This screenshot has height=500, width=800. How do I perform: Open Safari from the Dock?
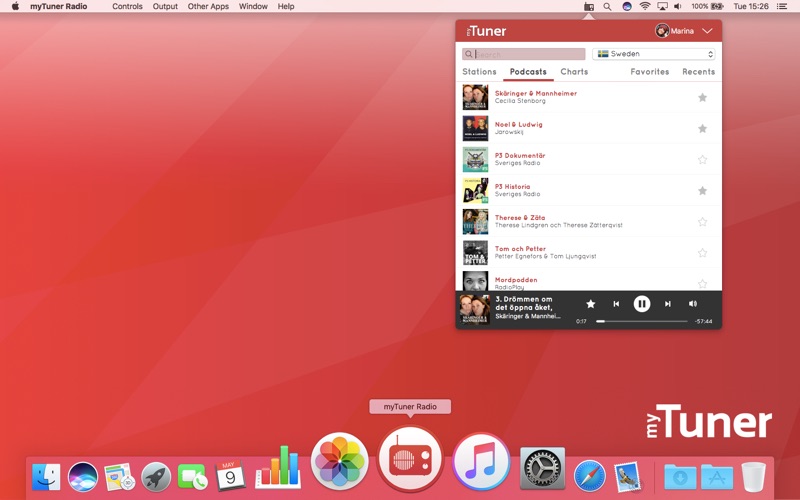click(590, 477)
